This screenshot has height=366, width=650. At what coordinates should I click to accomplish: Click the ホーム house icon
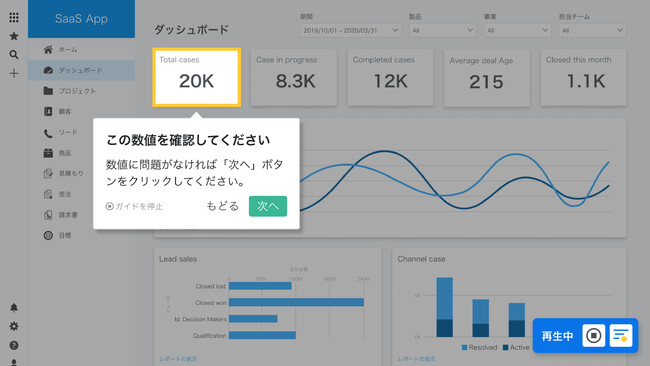pos(48,50)
